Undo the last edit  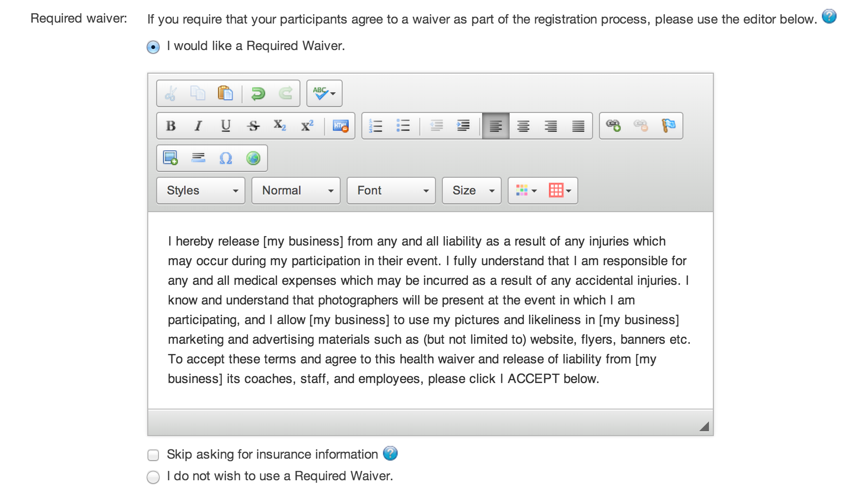(258, 93)
